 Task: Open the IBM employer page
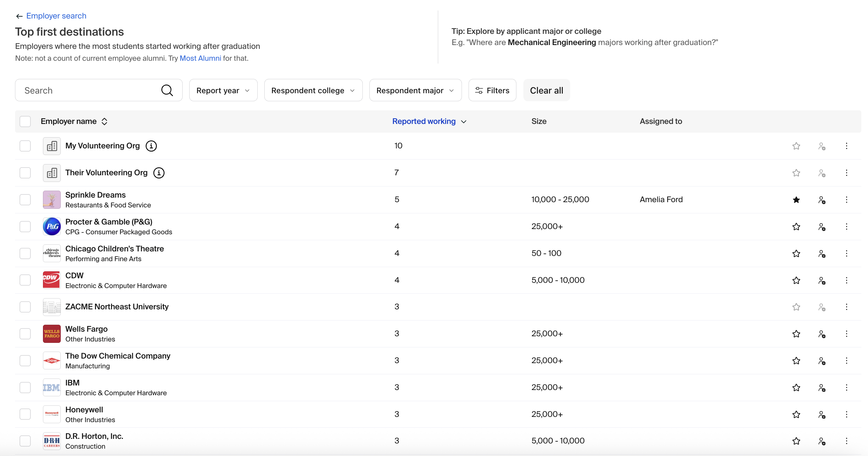pyautogui.click(x=72, y=383)
